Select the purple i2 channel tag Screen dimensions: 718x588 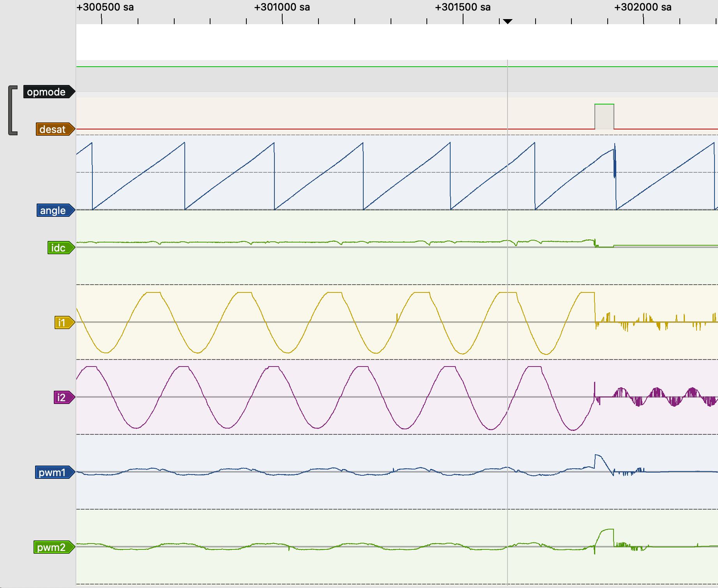click(x=62, y=397)
